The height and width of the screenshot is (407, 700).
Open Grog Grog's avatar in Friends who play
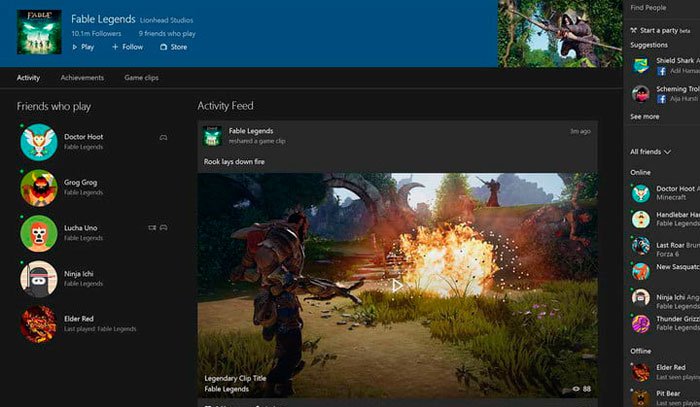(x=39, y=188)
